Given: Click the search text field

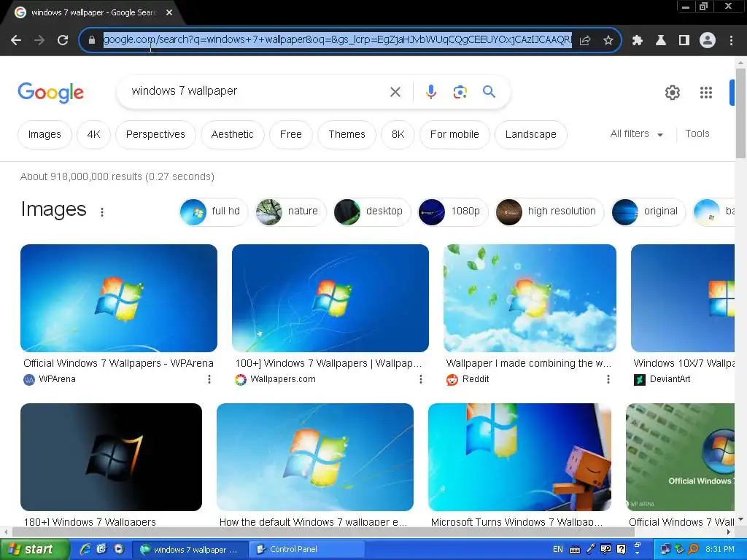Looking at the screenshot, I should pos(258,91).
